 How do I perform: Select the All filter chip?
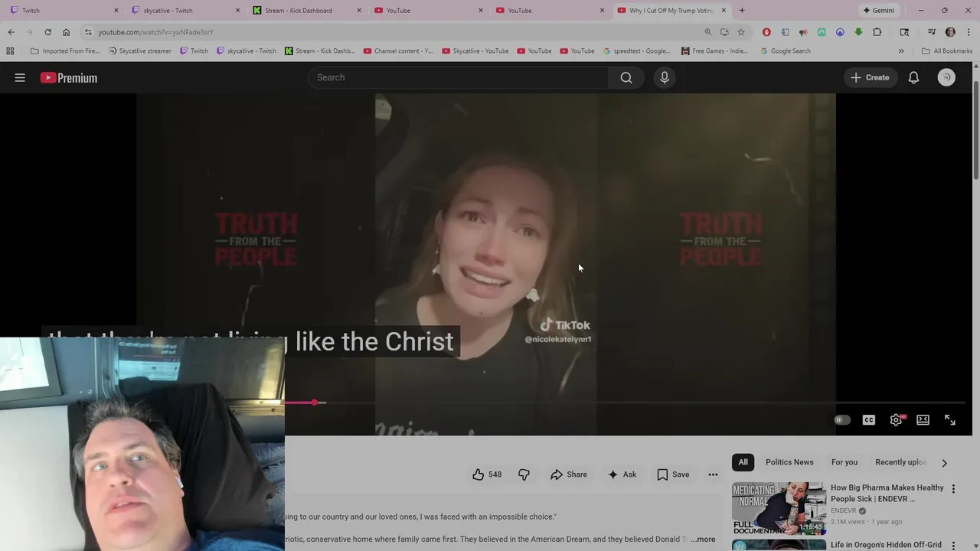(x=743, y=462)
